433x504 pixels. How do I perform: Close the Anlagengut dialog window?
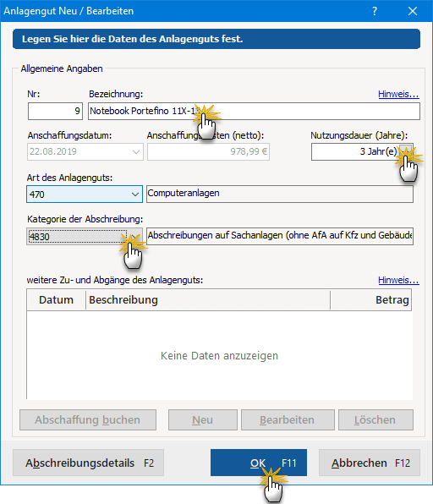(413, 11)
